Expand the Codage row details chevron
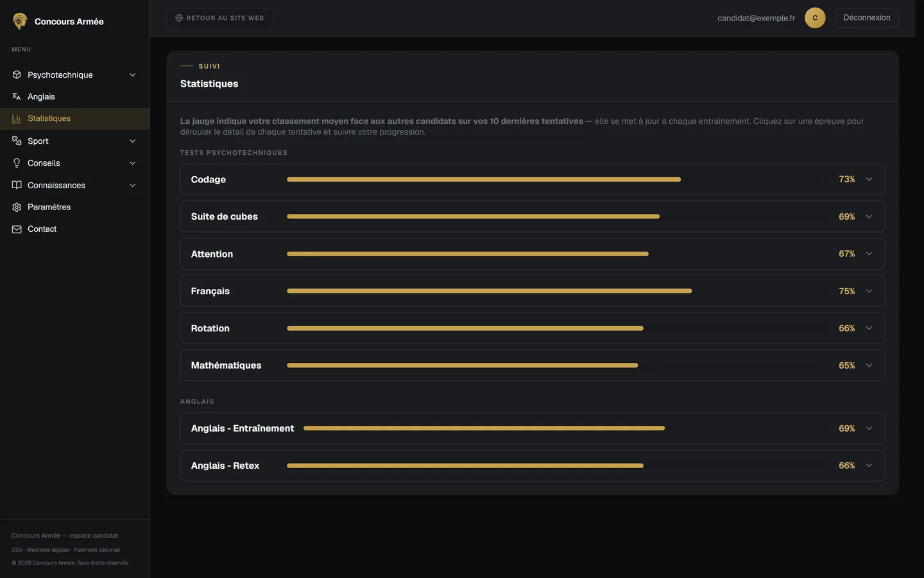Viewport: 924px width, 578px height. pyautogui.click(x=869, y=179)
